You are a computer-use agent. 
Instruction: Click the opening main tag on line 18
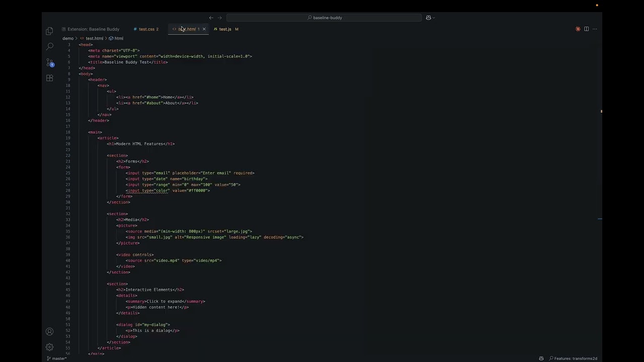(x=95, y=132)
